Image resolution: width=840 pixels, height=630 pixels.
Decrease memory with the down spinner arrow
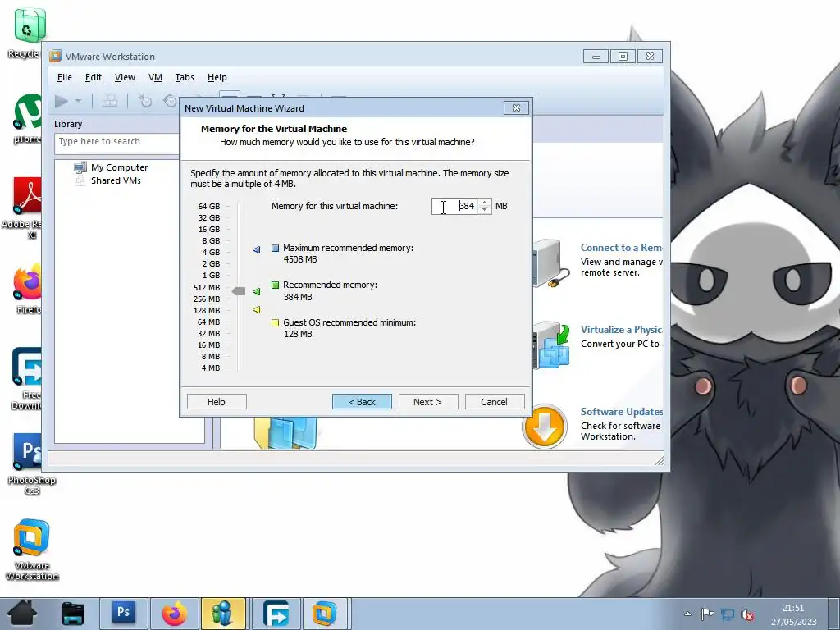[485, 210]
